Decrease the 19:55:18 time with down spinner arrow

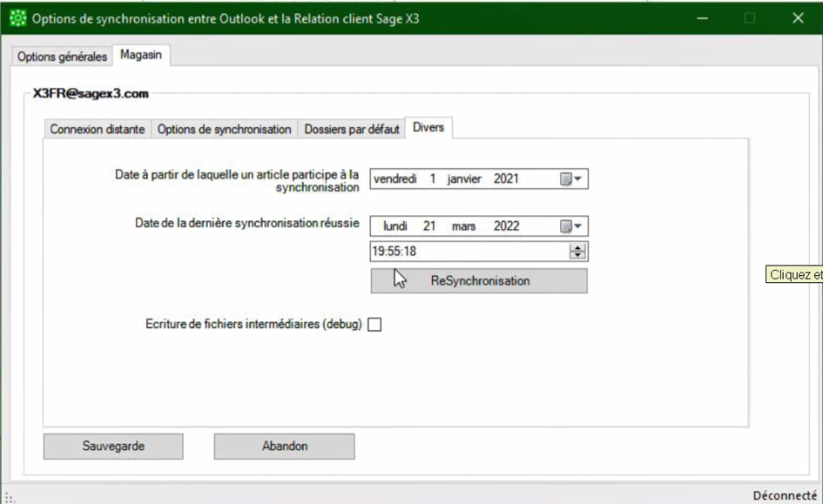[577, 255]
